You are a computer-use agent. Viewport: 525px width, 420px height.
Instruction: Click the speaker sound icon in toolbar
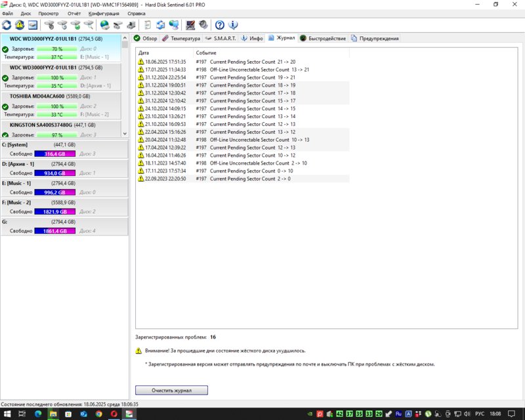coord(203,25)
